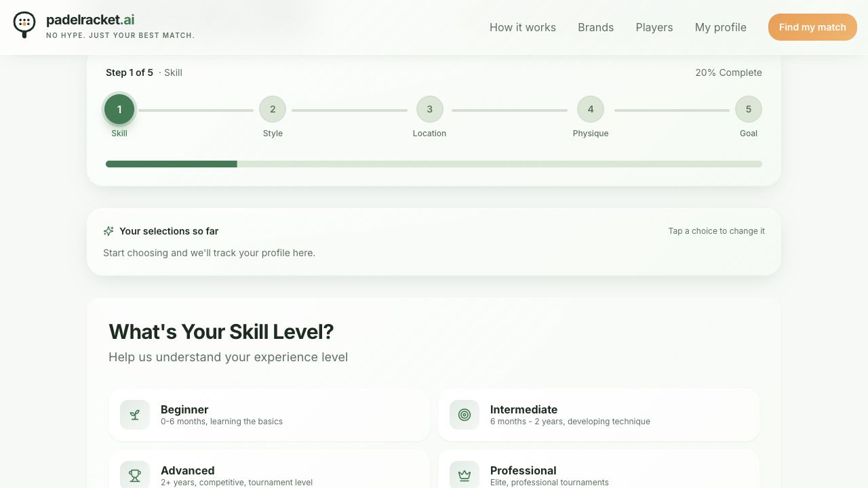Select the Intermediate skill level card
This screenshot has width=868, height=488.
click(x=599, y=415)
